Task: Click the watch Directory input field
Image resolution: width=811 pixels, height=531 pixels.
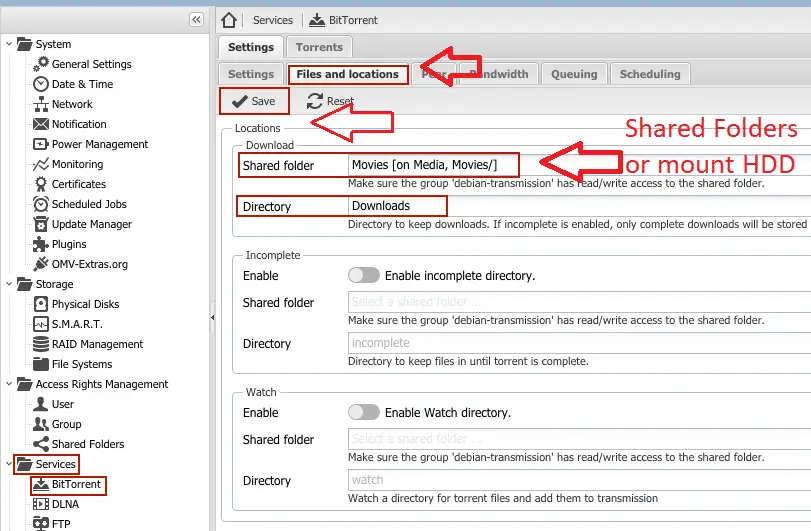Action: [579, 480]
